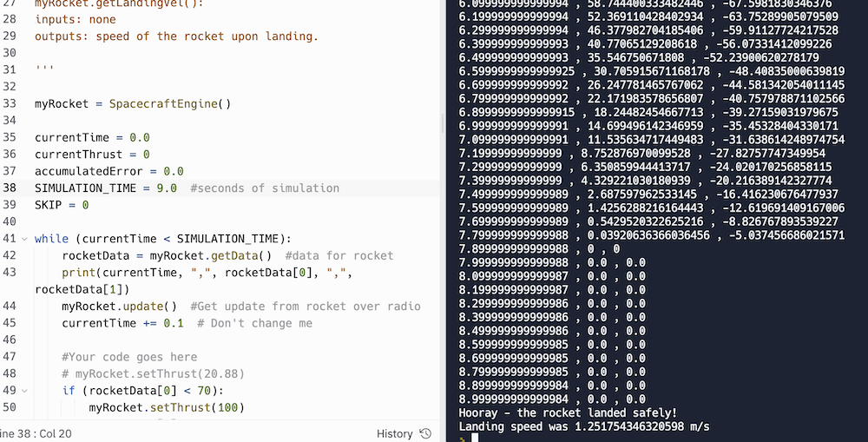
Task: Click the 'accumulatedError = 0.0' line
Action: pos(109,171)
